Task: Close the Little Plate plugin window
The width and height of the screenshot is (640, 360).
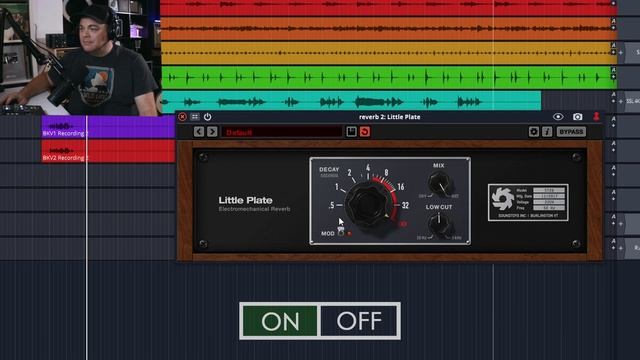Action: coord(182,117)
